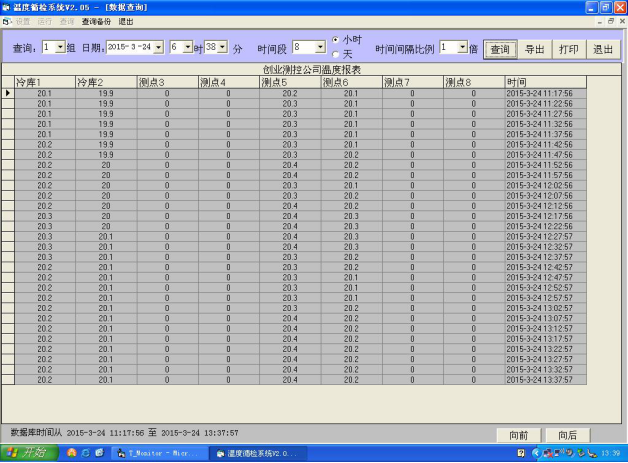
Task: Click the 冷库2 column header
Action: coord(106,83)
